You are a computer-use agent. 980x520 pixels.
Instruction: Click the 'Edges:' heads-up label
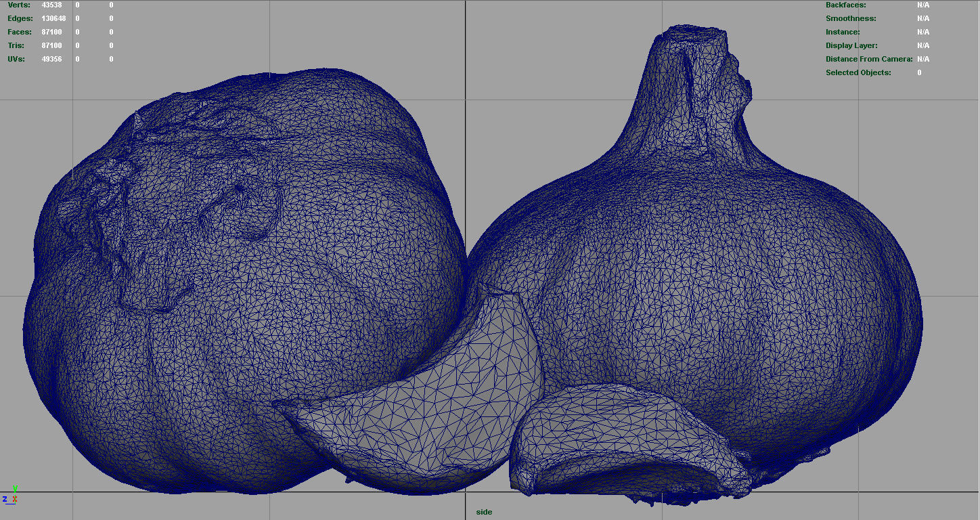[20, 18]
